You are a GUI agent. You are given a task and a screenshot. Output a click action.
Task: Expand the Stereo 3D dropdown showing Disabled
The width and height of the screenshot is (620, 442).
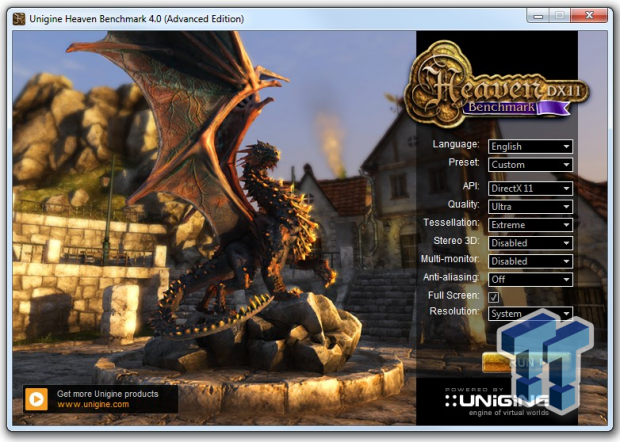530,243
